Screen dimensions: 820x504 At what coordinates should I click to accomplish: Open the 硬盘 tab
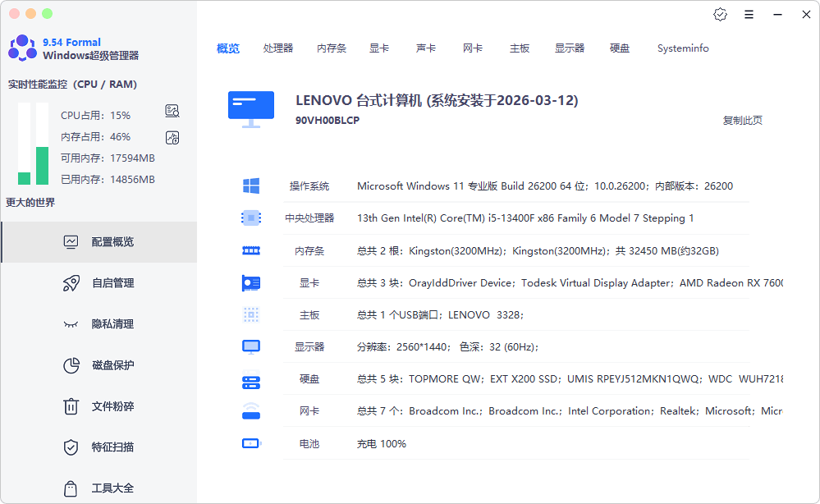point(620,48)
